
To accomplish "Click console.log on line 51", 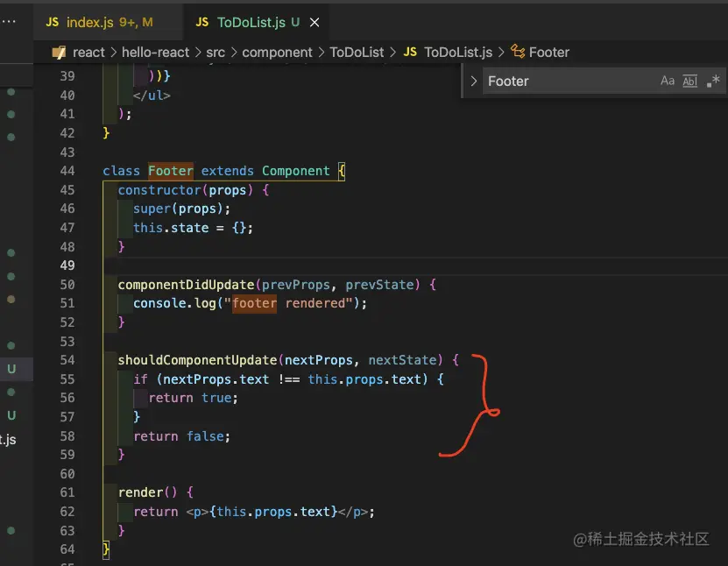I will point(174,304).
